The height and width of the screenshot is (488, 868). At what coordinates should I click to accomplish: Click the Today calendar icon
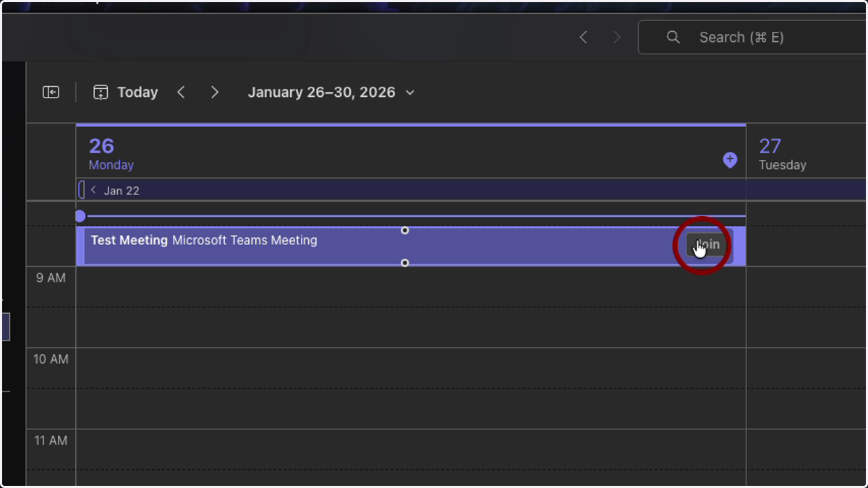coord(101,93)
